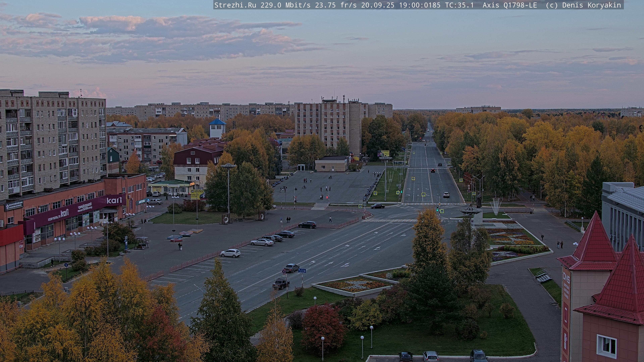The width and height of the screenshot is (644, 362).
Task: Click the green traffic light at the intersection
Action: pyautogui.click(x=437, y=209)
